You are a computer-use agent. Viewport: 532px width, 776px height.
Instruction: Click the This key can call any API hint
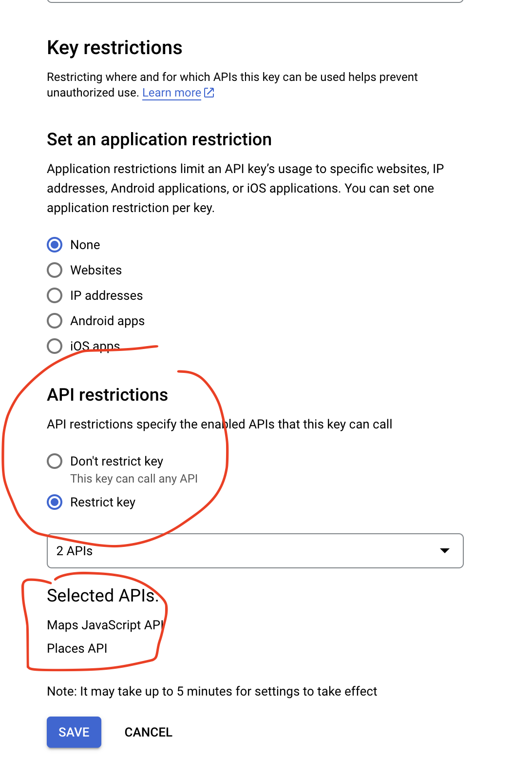(x=134, y=479)
